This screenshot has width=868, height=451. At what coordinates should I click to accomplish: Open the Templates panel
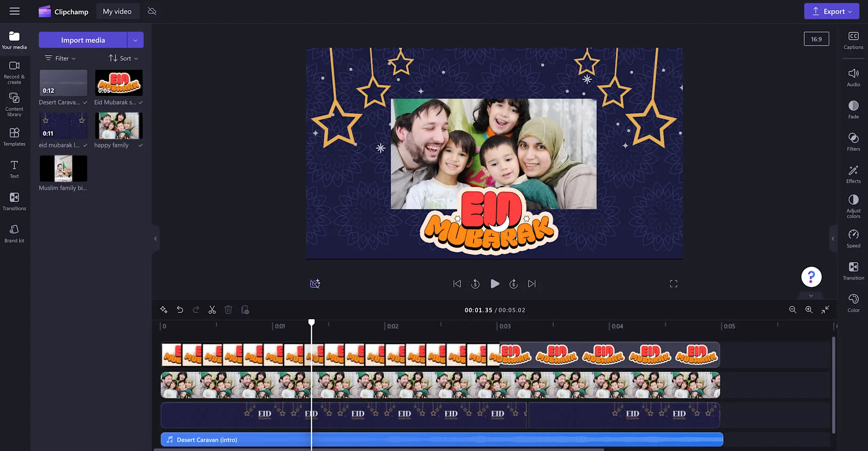coord(14,137)
